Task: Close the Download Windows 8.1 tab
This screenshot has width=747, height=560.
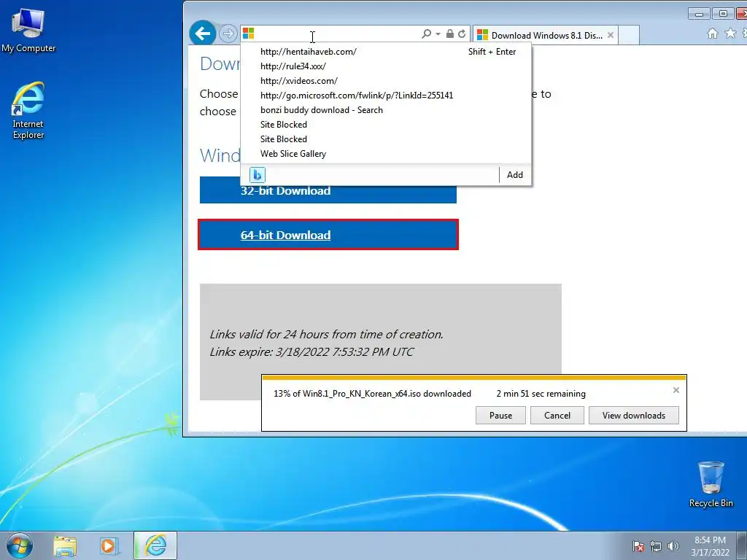Action: click(611, 35)
